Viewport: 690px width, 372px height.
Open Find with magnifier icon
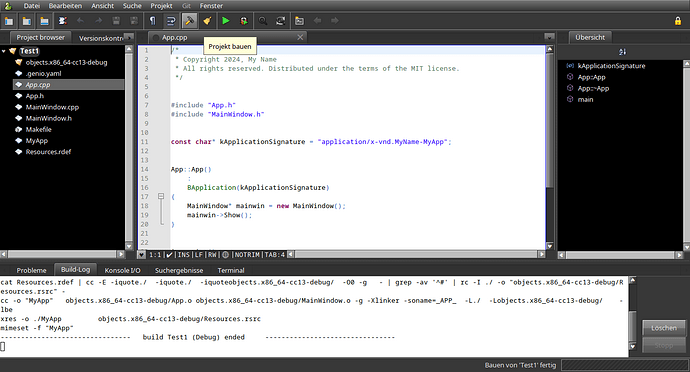pos(263,21)
